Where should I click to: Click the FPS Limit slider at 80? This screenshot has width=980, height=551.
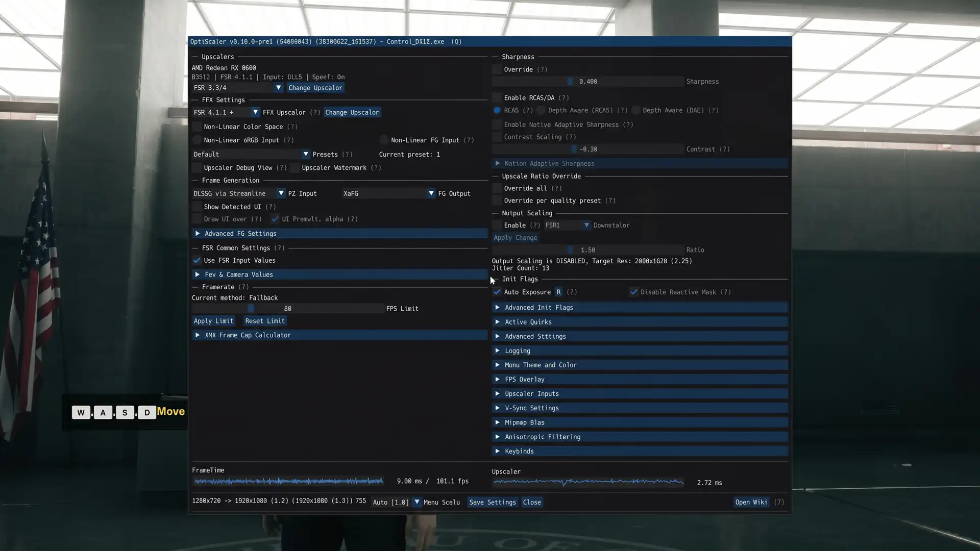[288, 309]
